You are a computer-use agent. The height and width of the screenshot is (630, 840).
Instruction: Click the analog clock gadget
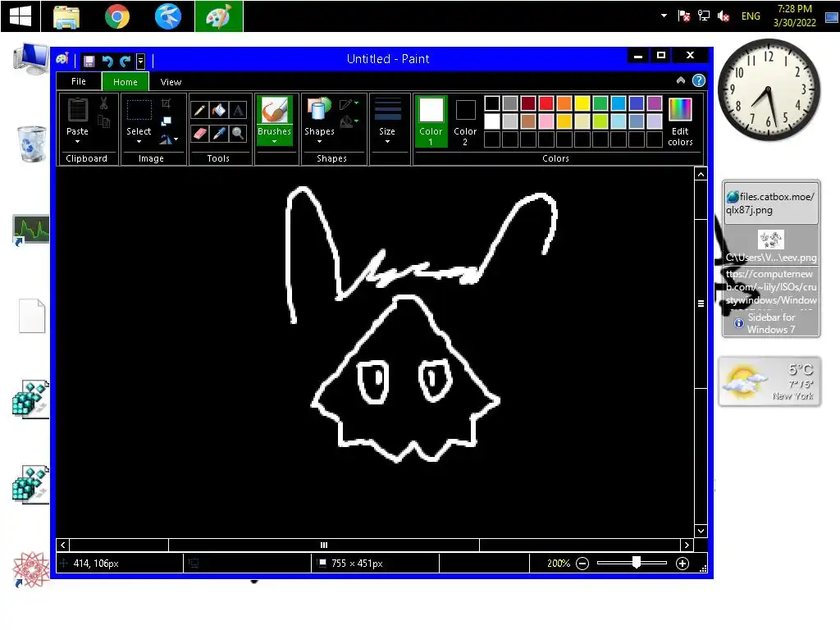(x=768, y=89)
